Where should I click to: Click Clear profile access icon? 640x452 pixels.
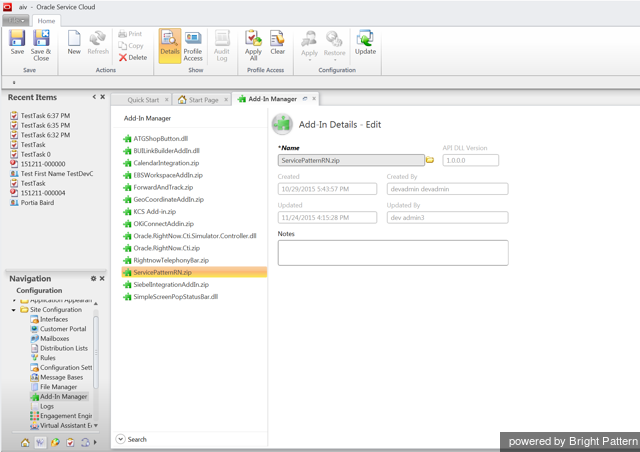point(278,42)
